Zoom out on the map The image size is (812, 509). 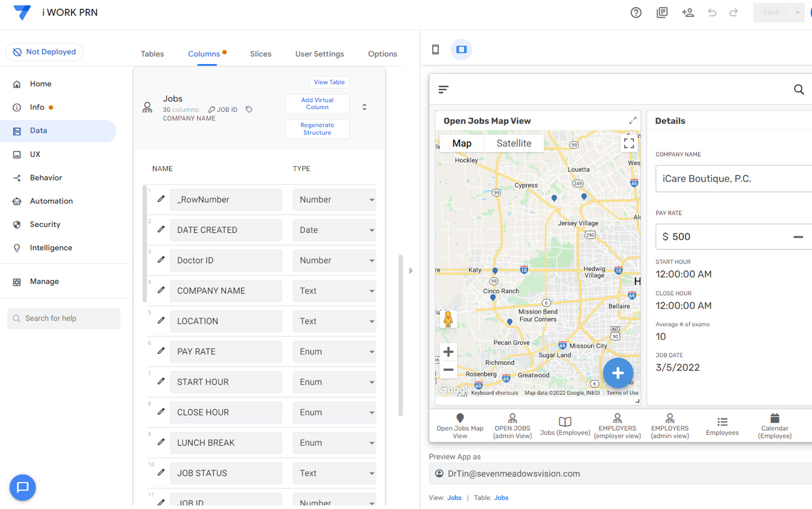[x=448, y=370]
